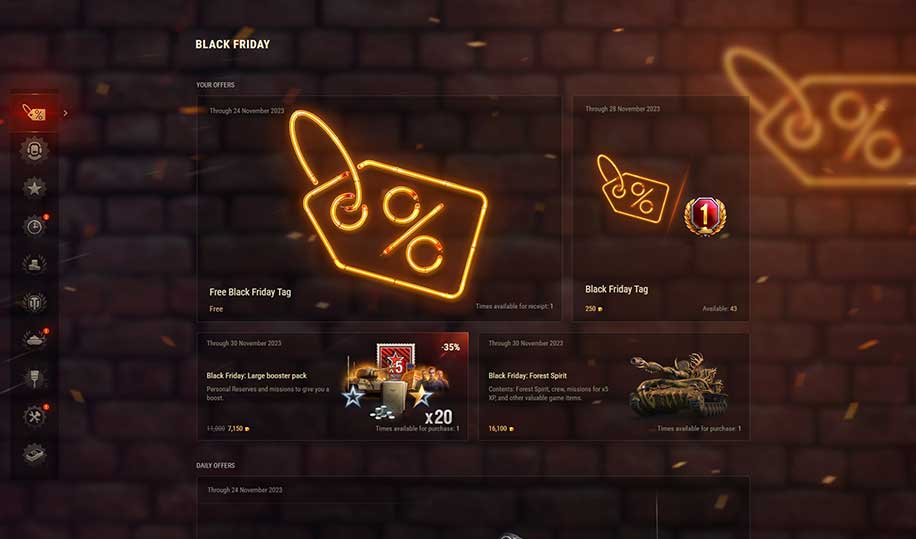This screenshot has height=539, width=916.
Task: Open the wrench and tools sidebar section
Action: point(34,416)
